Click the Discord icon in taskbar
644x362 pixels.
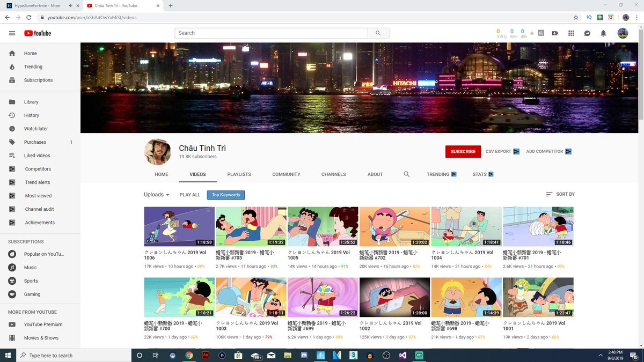(304, 355)
